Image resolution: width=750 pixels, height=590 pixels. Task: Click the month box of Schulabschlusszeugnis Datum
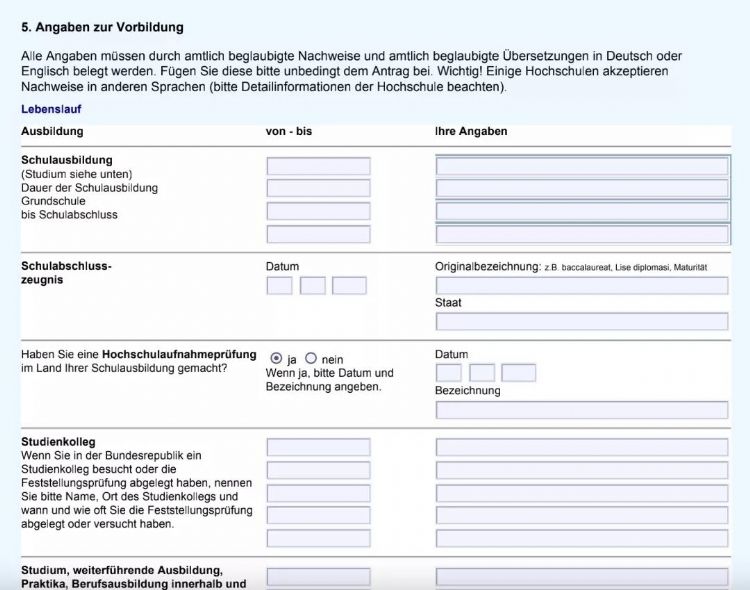[313, 286]
